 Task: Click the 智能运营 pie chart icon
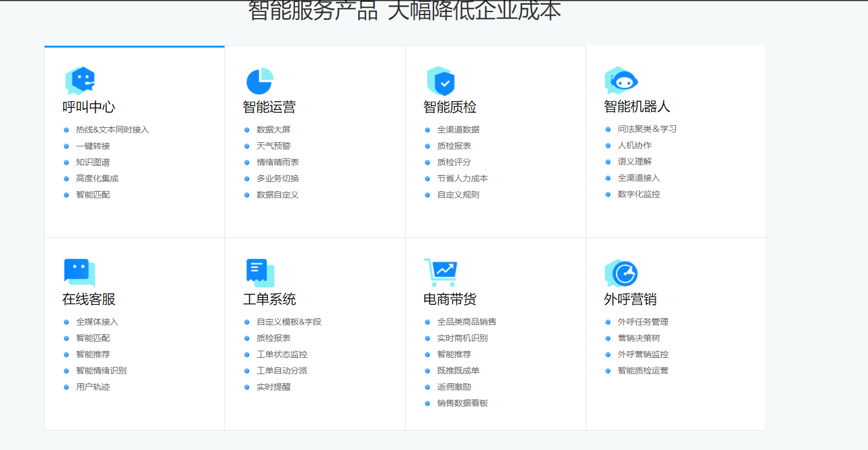tap(260, 81)
